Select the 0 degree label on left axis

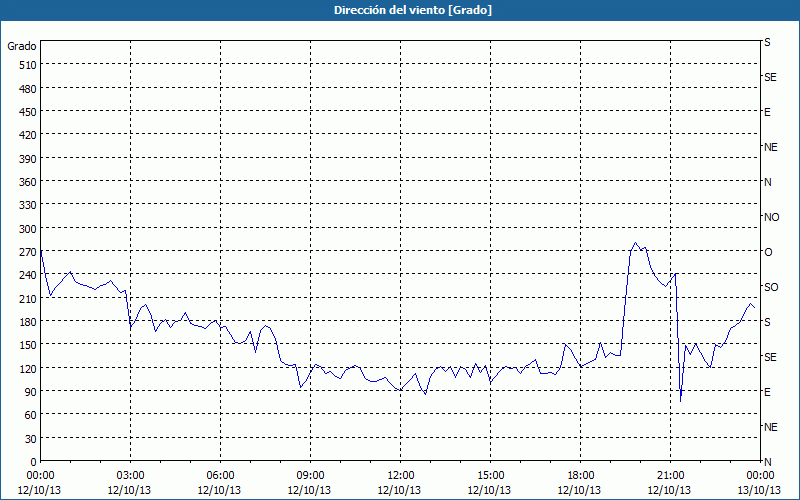click(x=34, y=462)
